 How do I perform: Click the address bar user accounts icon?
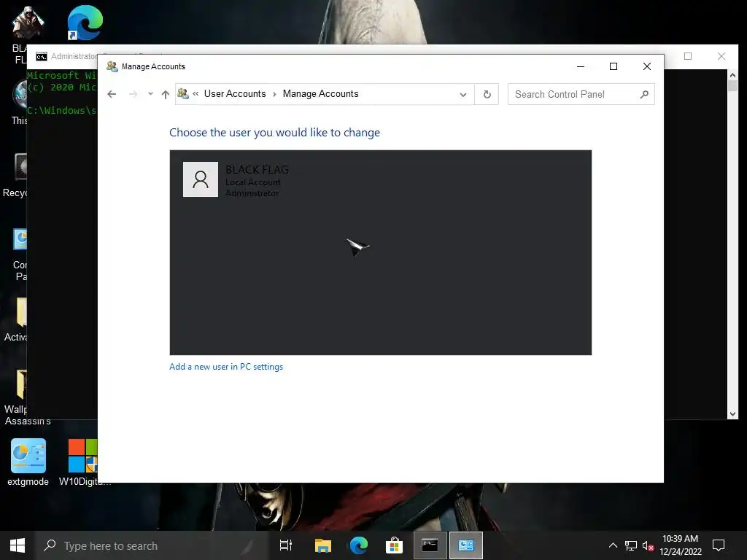[183, 94]
